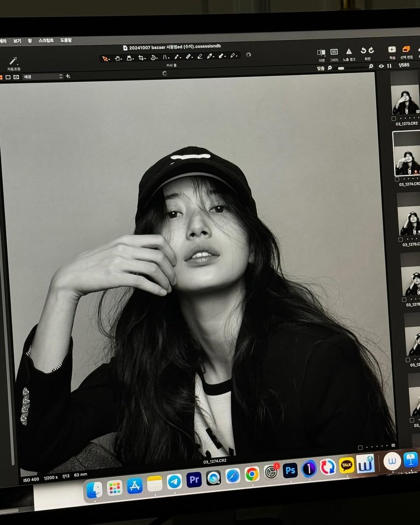The width and height of the screenshot is (420, 525).
Task: Toggle proof margin viewer mode icon
Action: (x=16, y=77)
